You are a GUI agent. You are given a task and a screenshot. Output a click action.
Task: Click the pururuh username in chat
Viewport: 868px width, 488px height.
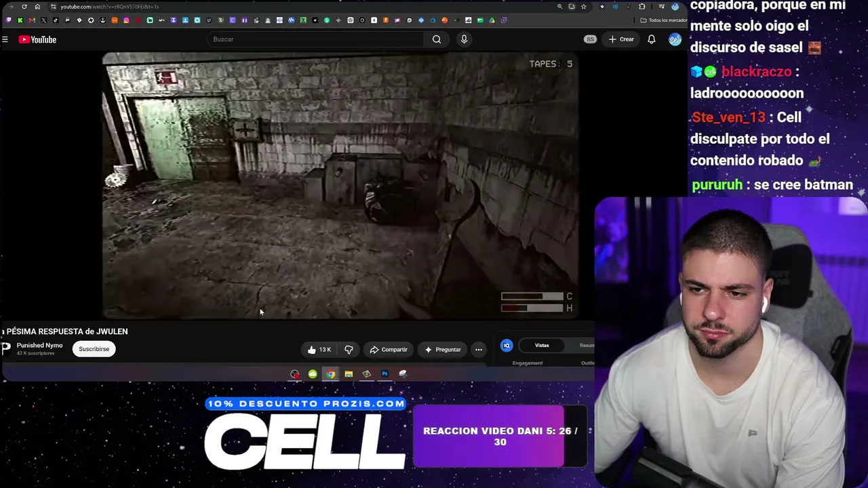coord(717,185)
